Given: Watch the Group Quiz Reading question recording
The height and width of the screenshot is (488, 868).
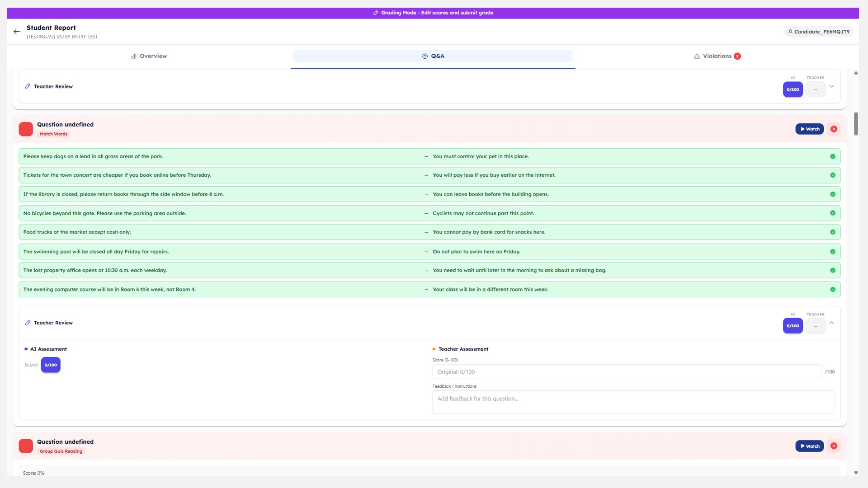Looking at the screenshot, I should [x=809, y=446].
